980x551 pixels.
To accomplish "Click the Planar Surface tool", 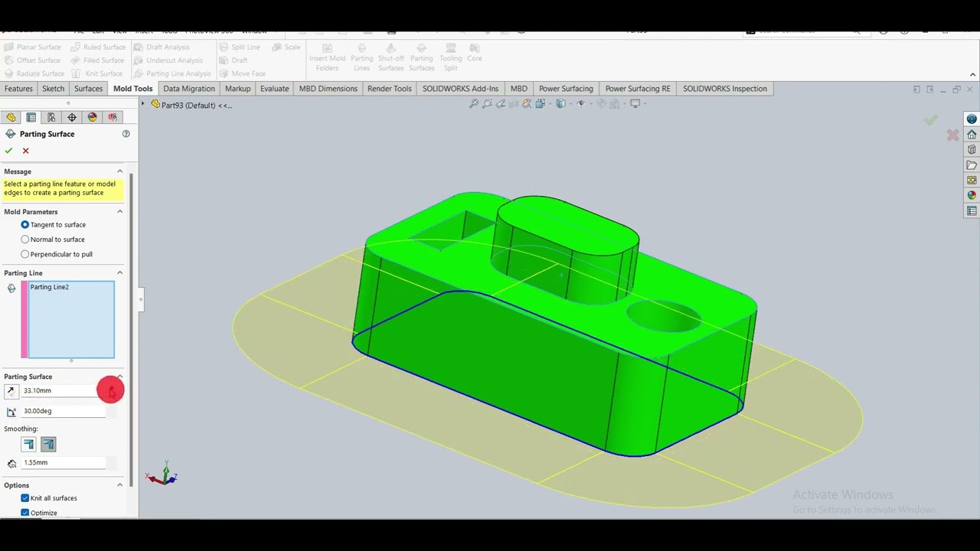I will click(33, 47).
